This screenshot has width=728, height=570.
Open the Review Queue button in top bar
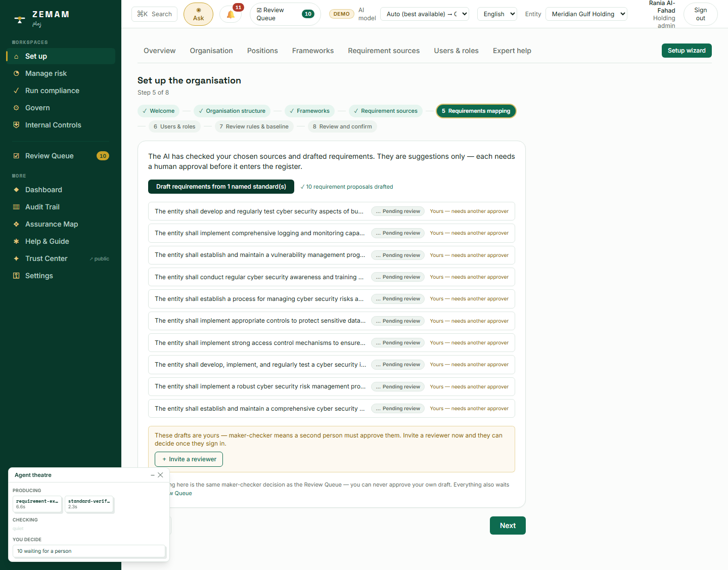click(x=285, y=14)
